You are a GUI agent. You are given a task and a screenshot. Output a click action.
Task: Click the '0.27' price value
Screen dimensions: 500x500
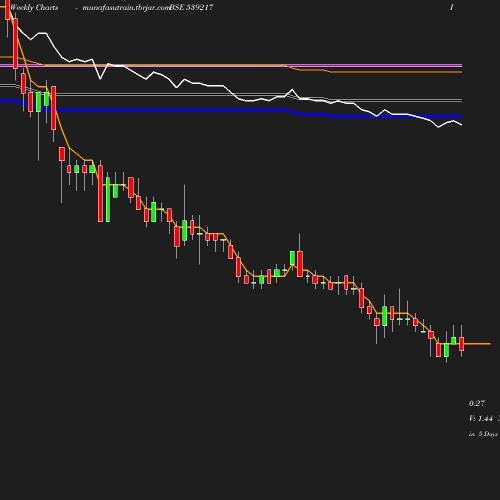point(477,403)
